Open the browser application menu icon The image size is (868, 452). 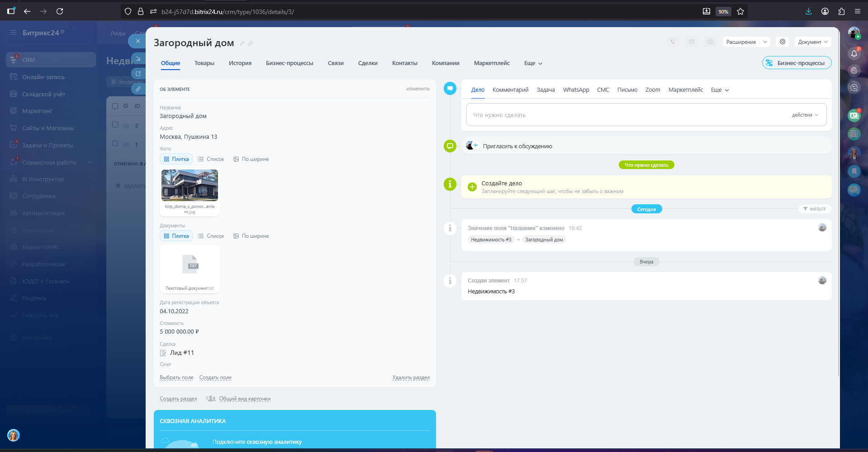click(x=857, y=12)
